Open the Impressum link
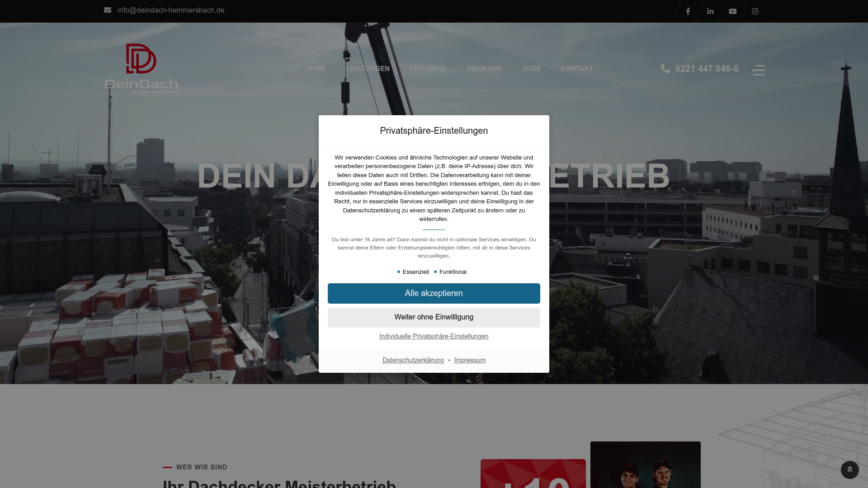868x488 pixels. pyautogui.click(x=470, y=360)
